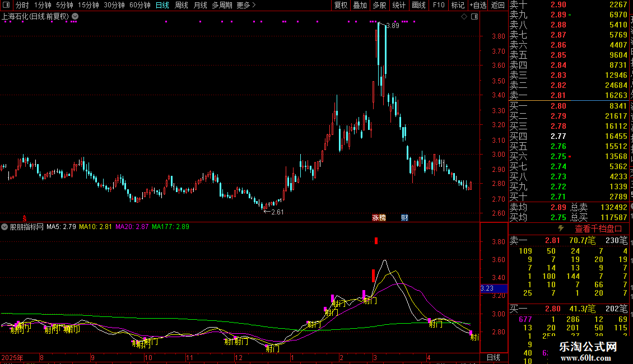
Task: Activate the 画线 drawing tool
Action: [x=418, y=5]
